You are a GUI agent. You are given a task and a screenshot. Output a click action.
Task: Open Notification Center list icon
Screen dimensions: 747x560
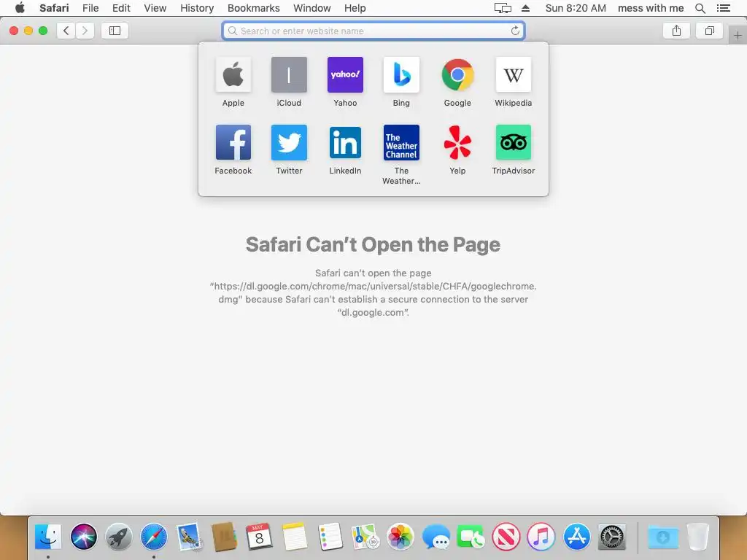pos(723,8)
